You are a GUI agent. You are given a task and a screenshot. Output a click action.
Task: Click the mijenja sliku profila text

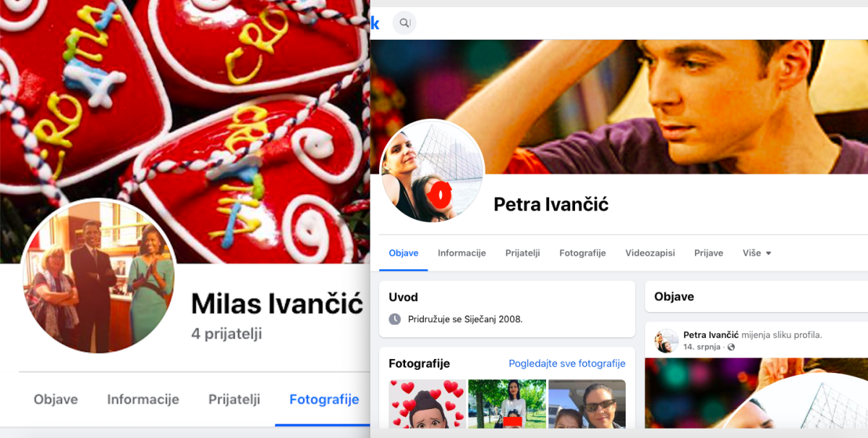pyautogui.click(x=782, y=335)
